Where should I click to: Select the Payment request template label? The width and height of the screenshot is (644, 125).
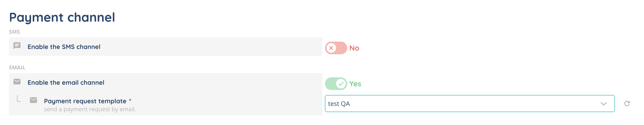85,101
